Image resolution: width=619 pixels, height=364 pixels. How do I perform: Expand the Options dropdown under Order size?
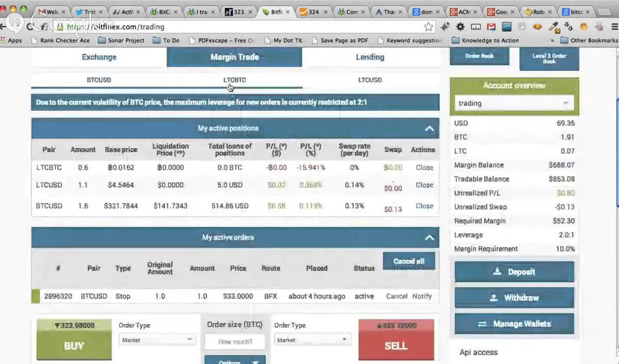pos(235,359)
